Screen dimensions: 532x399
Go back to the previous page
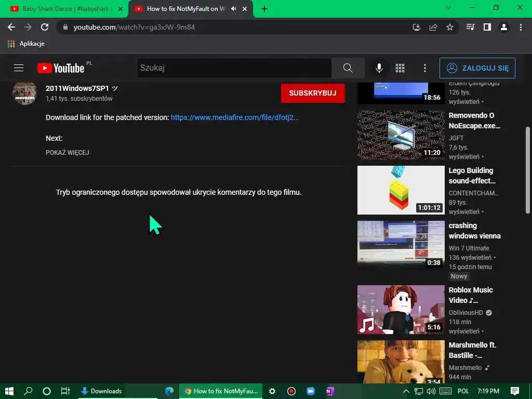[x=11, y=27]
